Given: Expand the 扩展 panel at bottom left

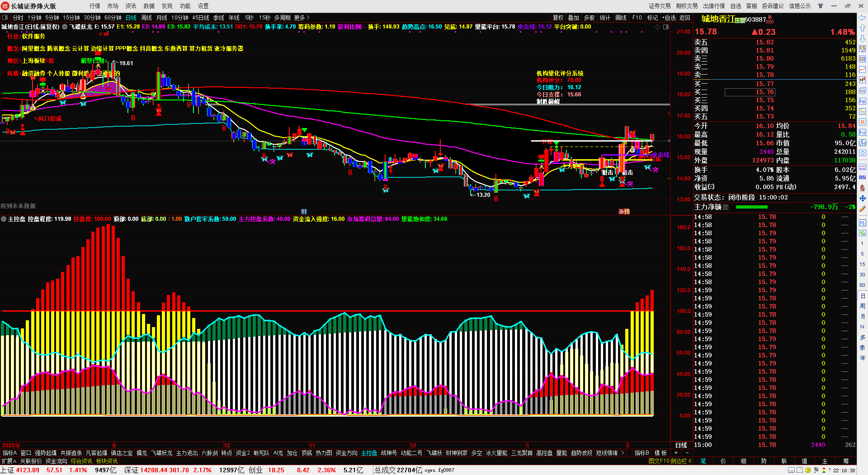Looking at the screenshot, I should click(9, 461).
